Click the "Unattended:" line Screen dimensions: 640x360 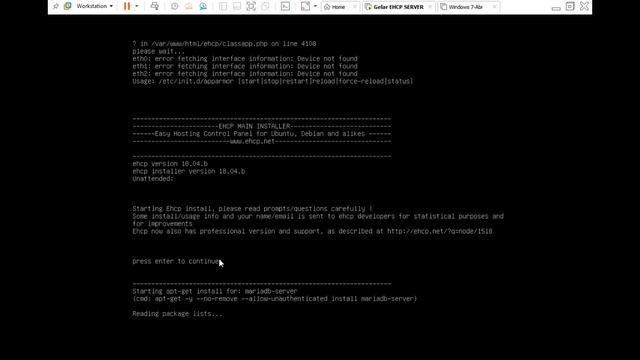pos(153,179)
